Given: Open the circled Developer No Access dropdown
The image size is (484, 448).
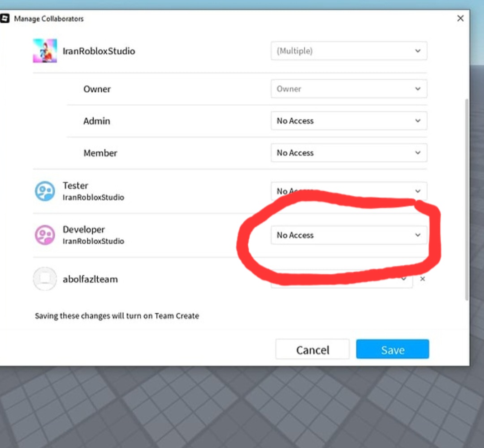Looking at the screenshot, I should (x=349, y=235).
